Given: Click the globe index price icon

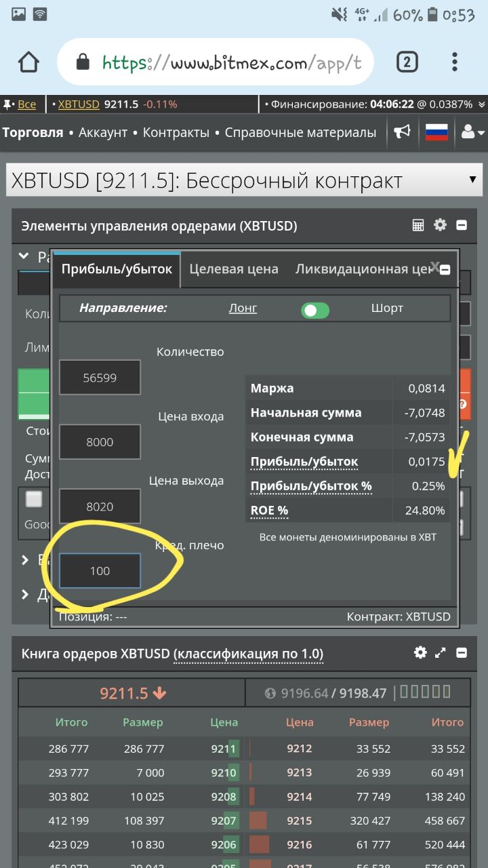Looking at the screenshot, I should 271,693.
